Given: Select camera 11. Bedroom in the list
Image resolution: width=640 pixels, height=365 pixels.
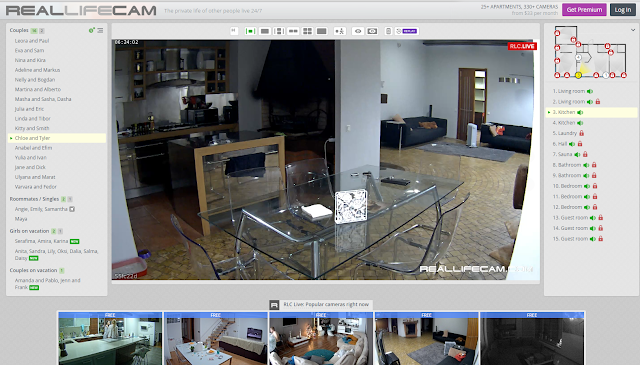Looking at the screenshot, I should [567, 196].
